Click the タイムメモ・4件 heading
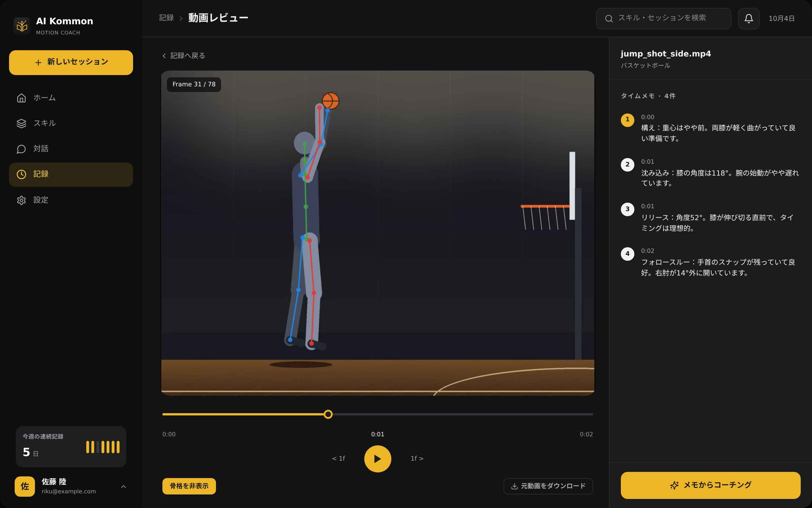812x508 pixels. (x=648, y=96)
